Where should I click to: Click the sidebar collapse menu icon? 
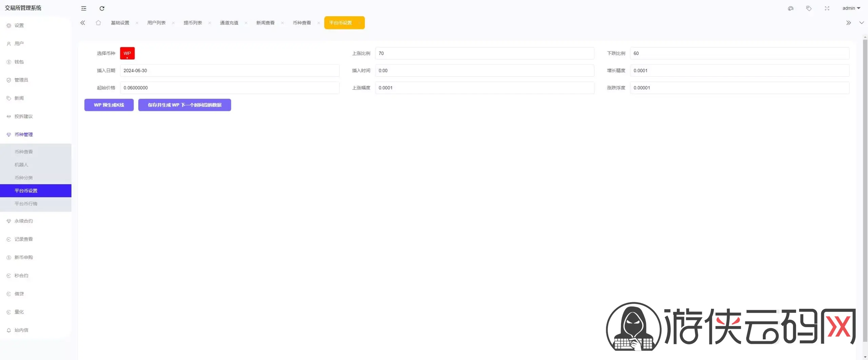tap(84, 8)
